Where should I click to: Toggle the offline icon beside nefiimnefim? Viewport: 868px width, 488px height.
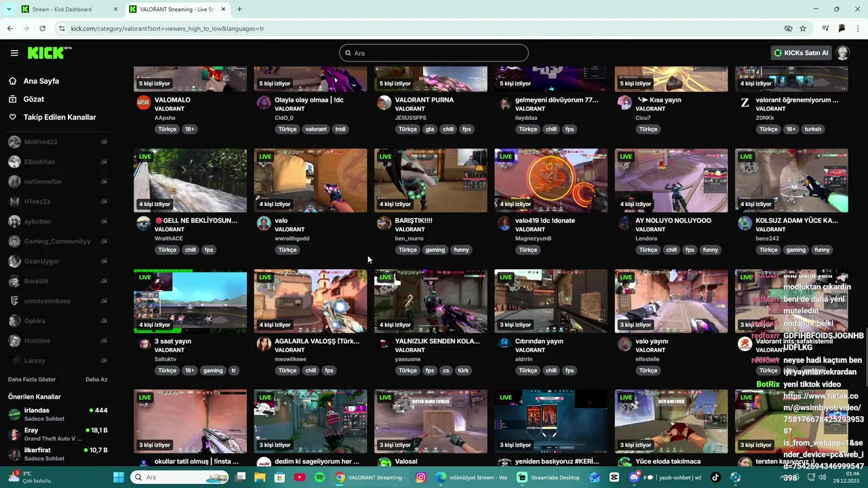104,182
